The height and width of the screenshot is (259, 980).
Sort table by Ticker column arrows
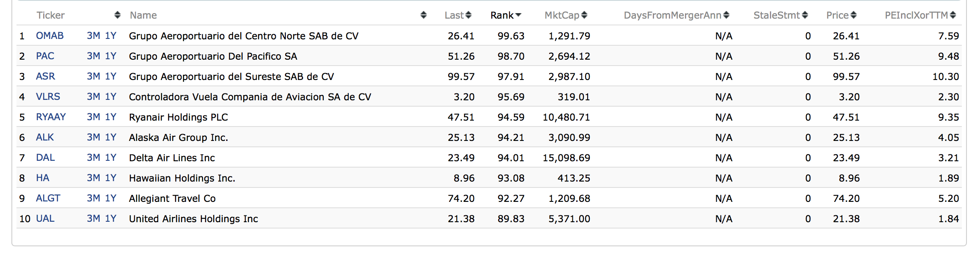pyautogui.click(x=117, y=15)
